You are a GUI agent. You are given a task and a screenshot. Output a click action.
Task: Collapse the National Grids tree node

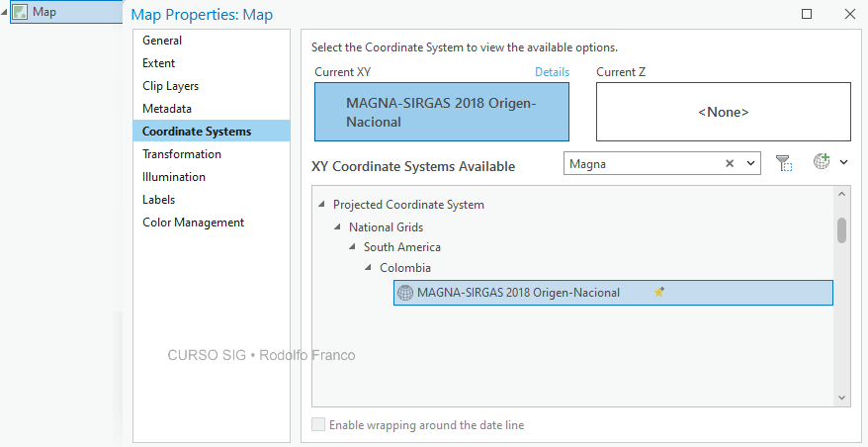(337, 227)
